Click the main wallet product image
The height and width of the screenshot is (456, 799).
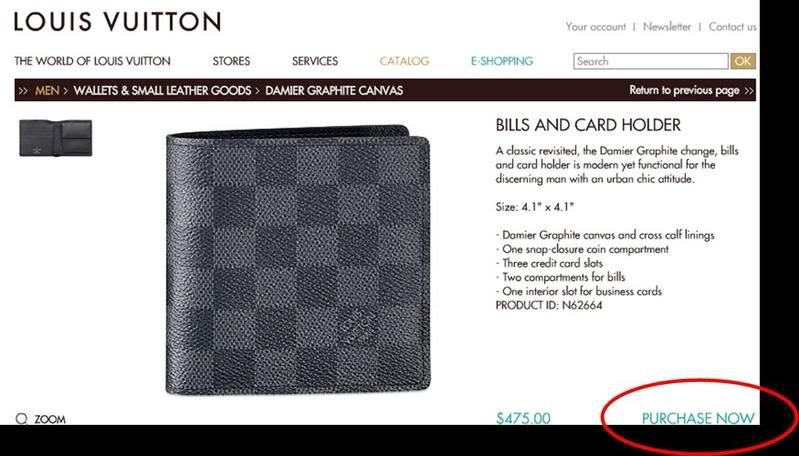pos(298,260)
